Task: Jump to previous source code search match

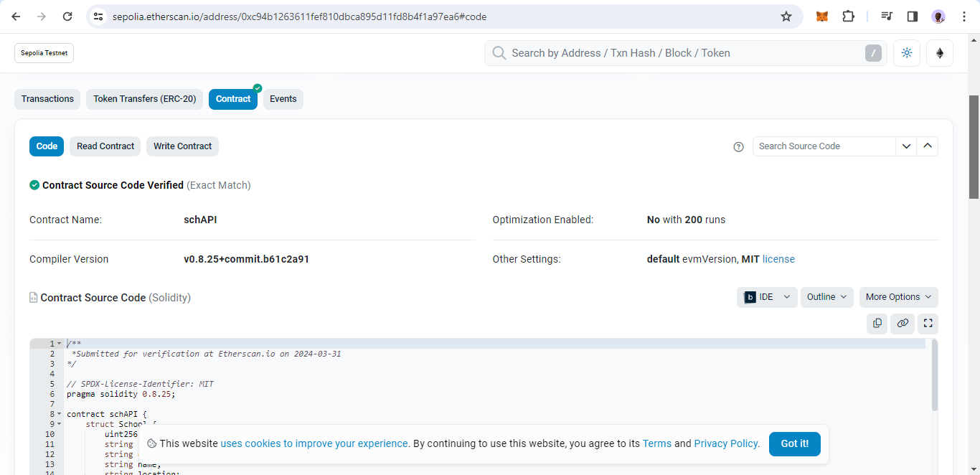Action: pyautogui.click(x=928, y=146)
